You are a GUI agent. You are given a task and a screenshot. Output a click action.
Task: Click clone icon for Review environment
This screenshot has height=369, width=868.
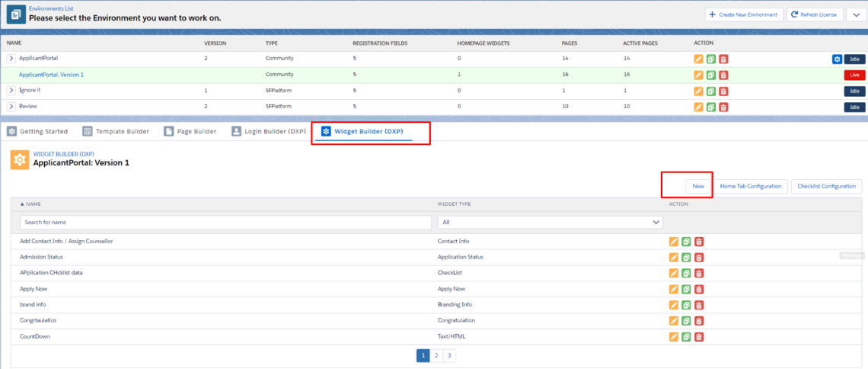coord(710,107)
